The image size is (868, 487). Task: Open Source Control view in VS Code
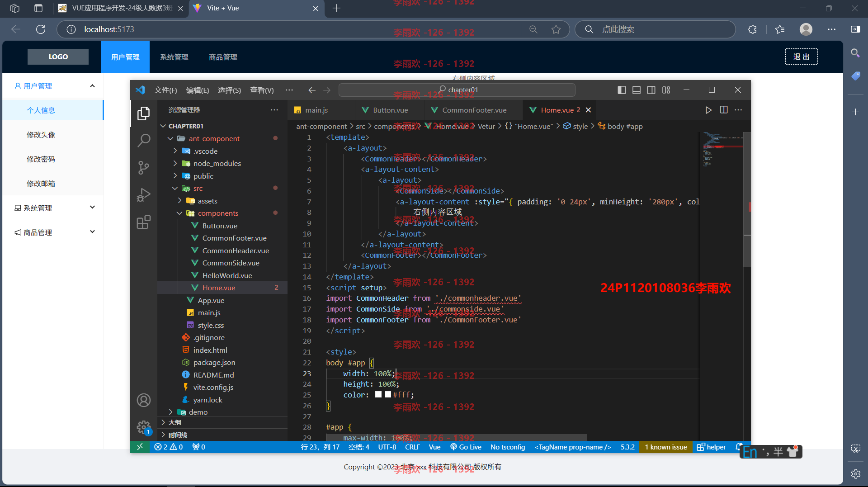coord(143,168)
